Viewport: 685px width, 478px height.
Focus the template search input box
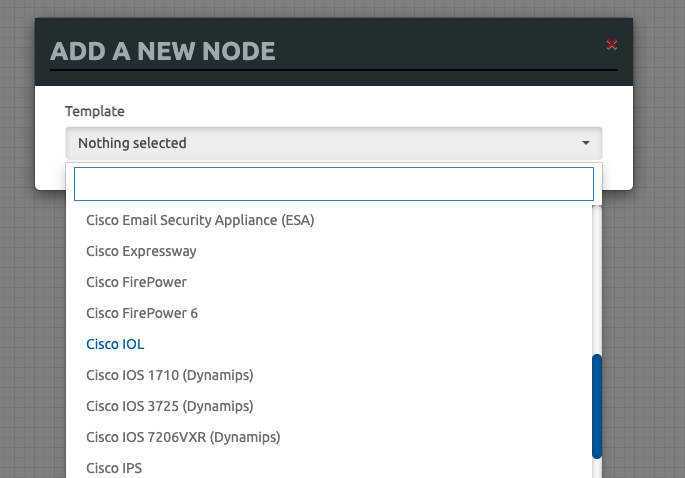(x=334, y=184)
